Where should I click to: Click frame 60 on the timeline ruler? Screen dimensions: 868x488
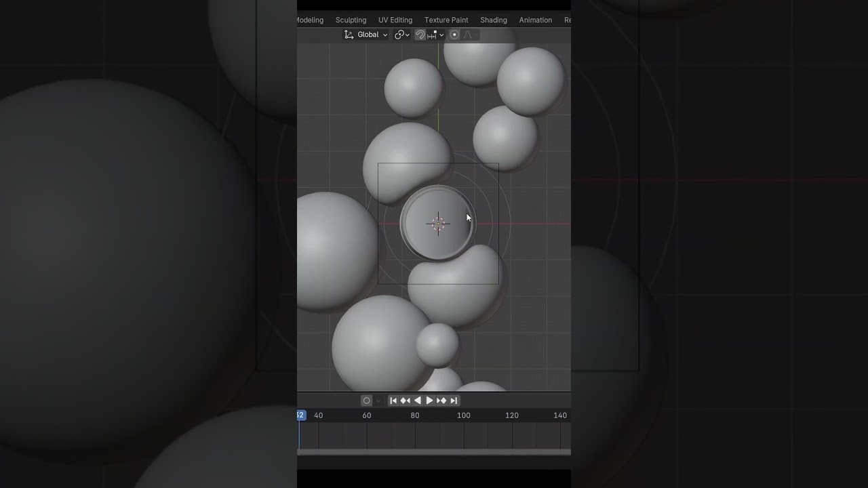[367, 415]
